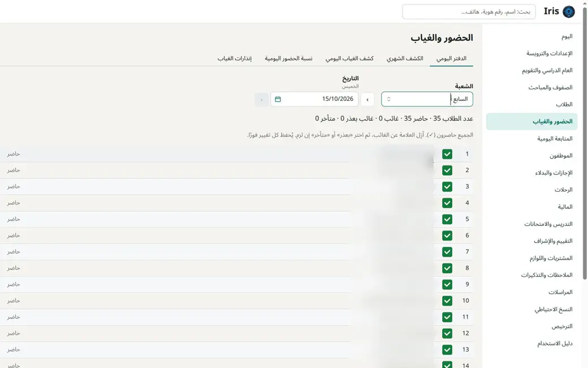Select الحضور والغياب in sidebar
The width and height of the screenshot is (588, 368).
click(x=532, y=122)
